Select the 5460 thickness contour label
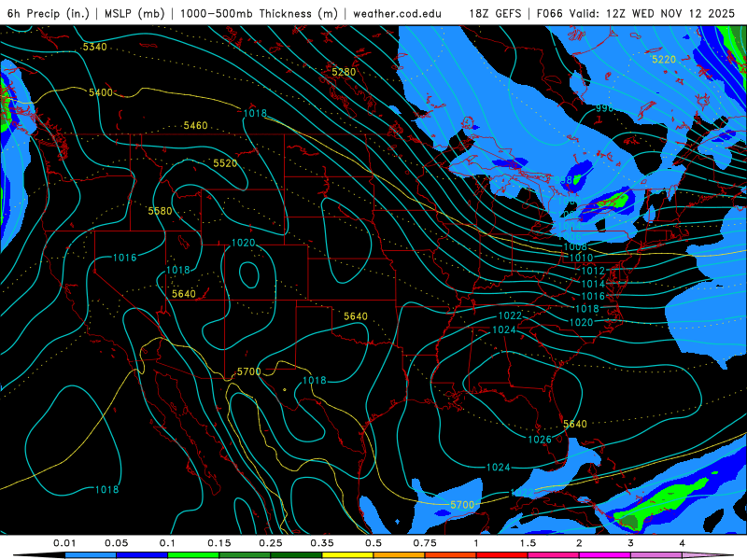 click(196, 125)
